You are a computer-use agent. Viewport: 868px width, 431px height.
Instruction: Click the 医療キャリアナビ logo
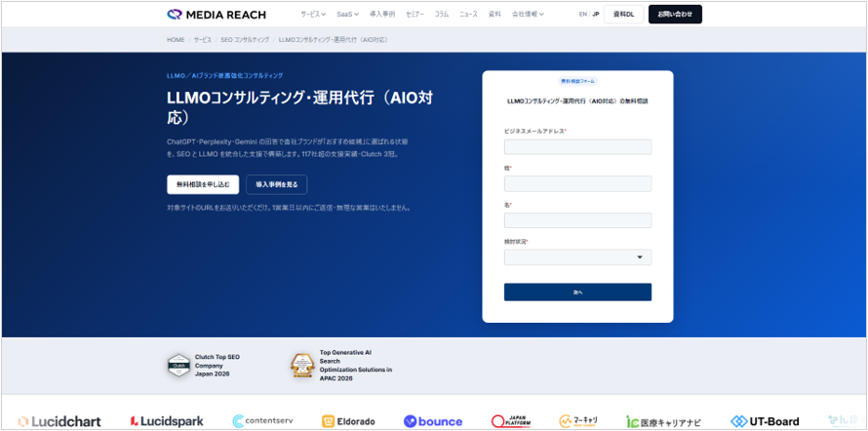(x=664, y=421)
